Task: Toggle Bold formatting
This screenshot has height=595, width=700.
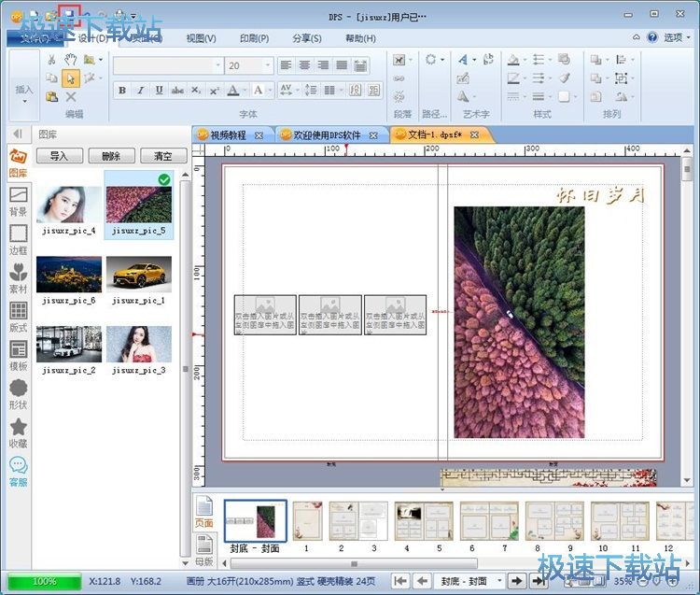Action: click(x=122, y=91)
